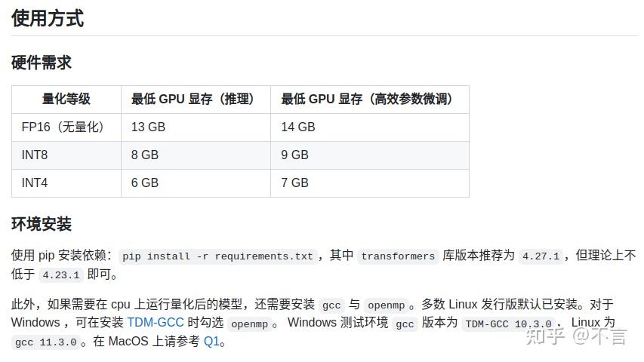Click the 使用方式 main heading
Screen dimensions: 644x362
[x=48, y=18]
